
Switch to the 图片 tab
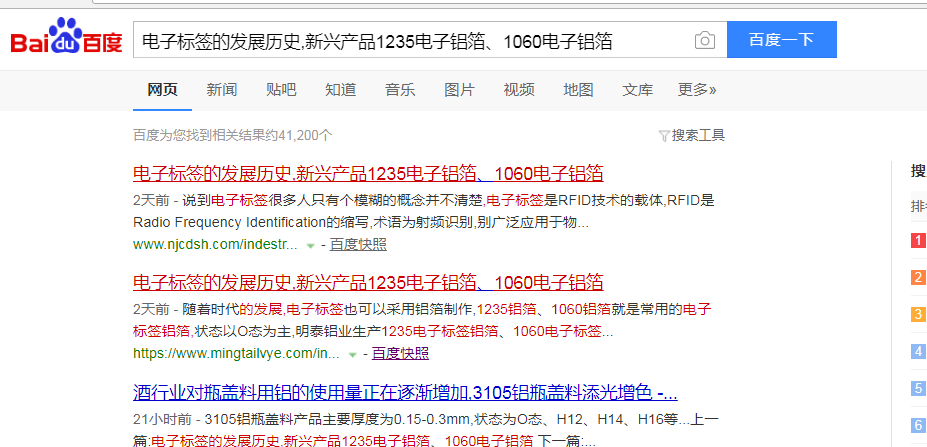(459, 90)
